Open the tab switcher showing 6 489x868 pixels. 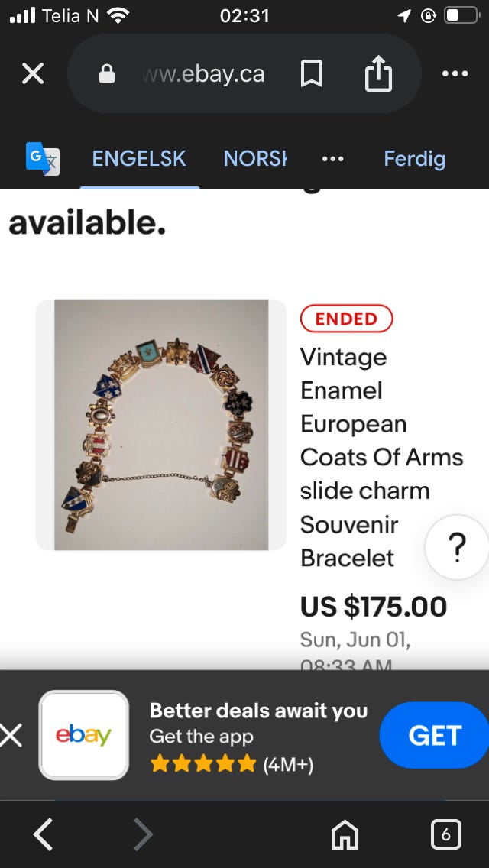tap(445, 834)
